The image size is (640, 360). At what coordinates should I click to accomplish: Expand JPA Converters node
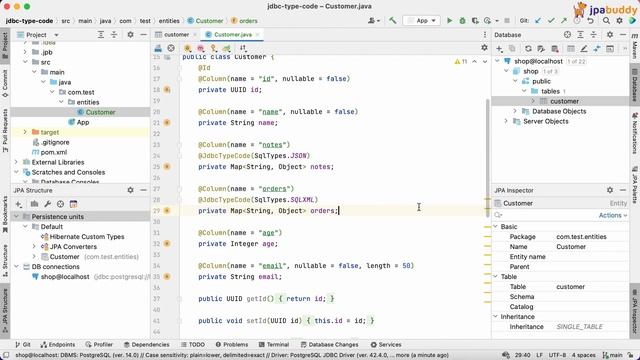tap(34, 247)
